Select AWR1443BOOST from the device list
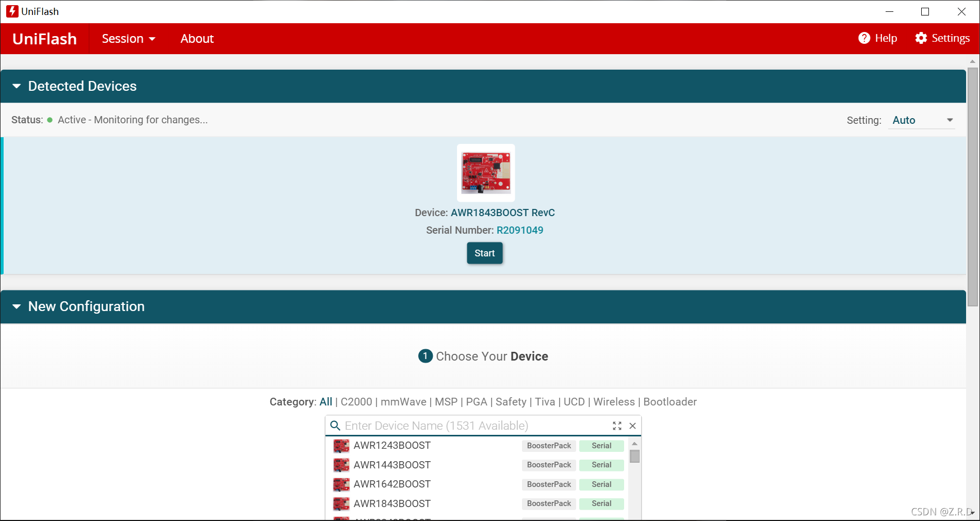The height and width of the screenshot is (521, 980). tap(392, 465)
